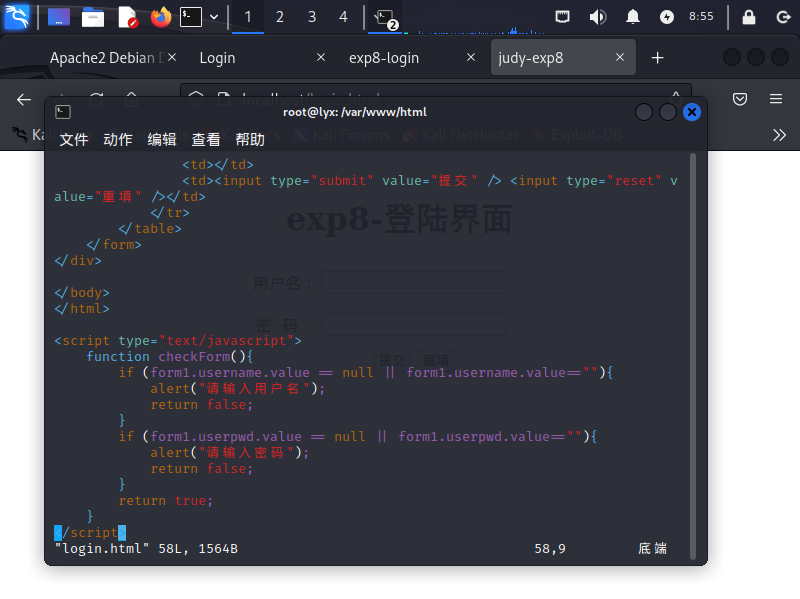Click the alert("请输入密码") line

[230, 453]
